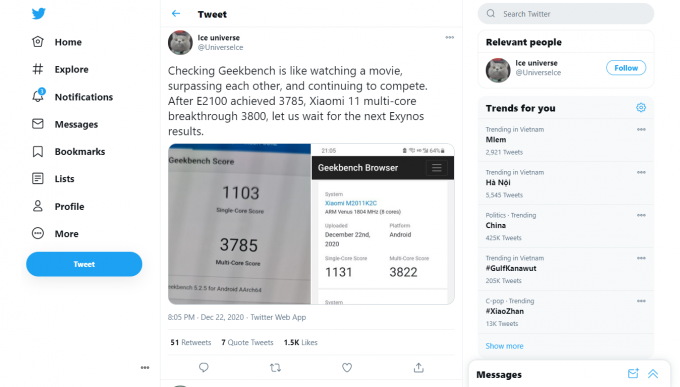Like the tweet with the heart icon
The height and width of the screenshot is (387, 680).
(347, 368)
